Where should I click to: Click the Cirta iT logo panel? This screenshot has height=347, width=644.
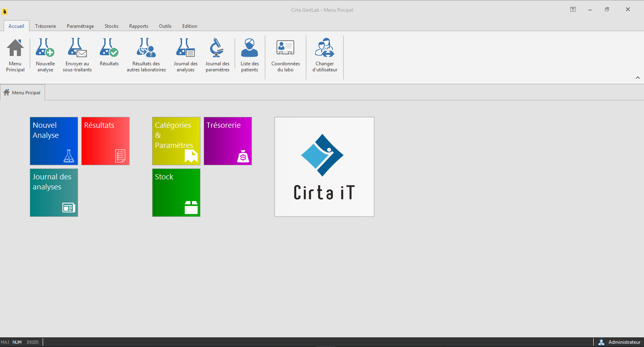tap(324, 167)
